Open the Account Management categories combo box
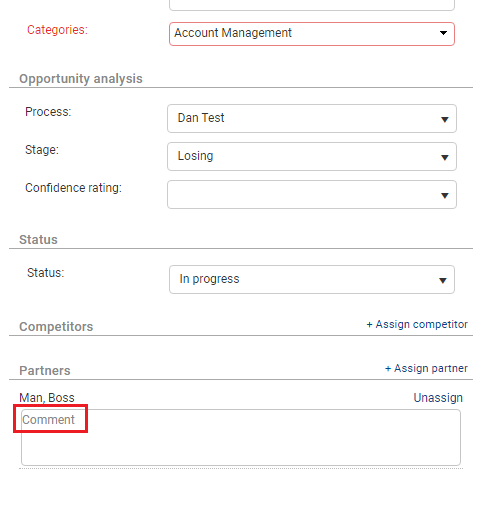Screen dimensions: 479x525 [x=312, y=34]
